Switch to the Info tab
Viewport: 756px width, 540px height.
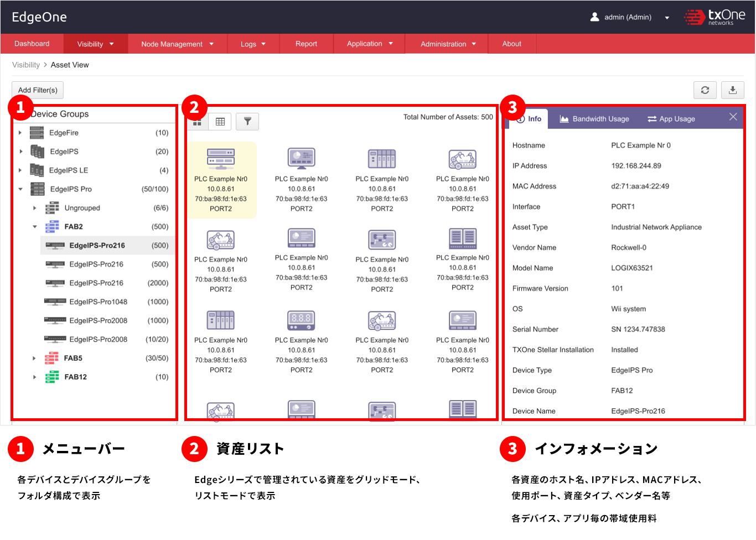pyautogui.click(x=529, y=119)
